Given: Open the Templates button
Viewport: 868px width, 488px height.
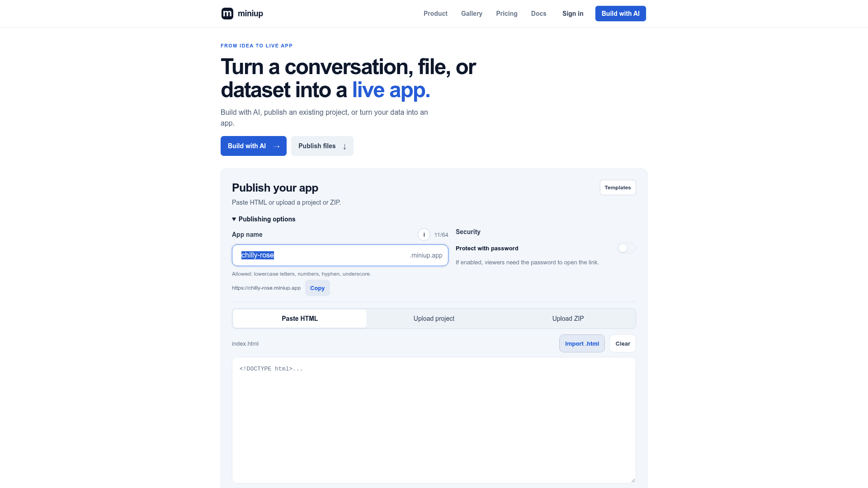Looking at the screenshot, I should [x=618, y=188].
